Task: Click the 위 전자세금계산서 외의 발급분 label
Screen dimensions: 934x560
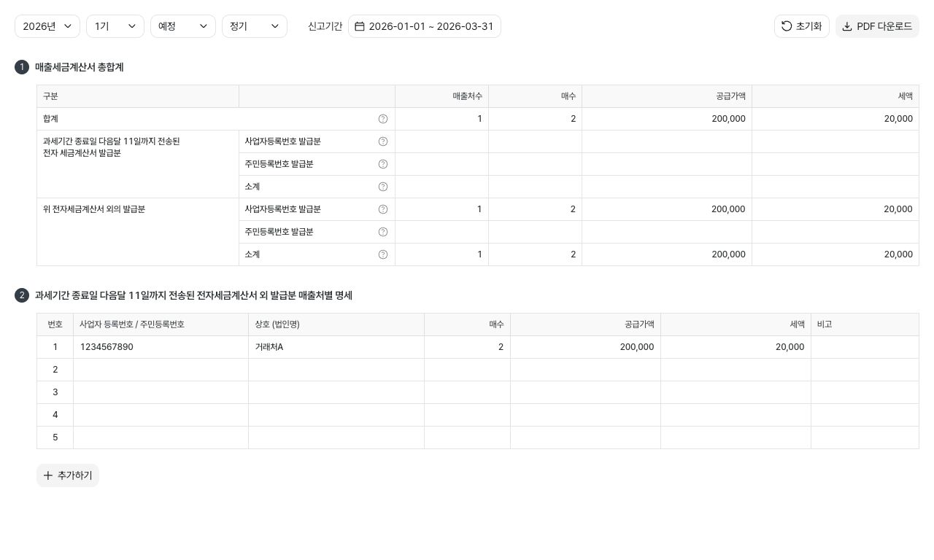Action: point(94,209)
